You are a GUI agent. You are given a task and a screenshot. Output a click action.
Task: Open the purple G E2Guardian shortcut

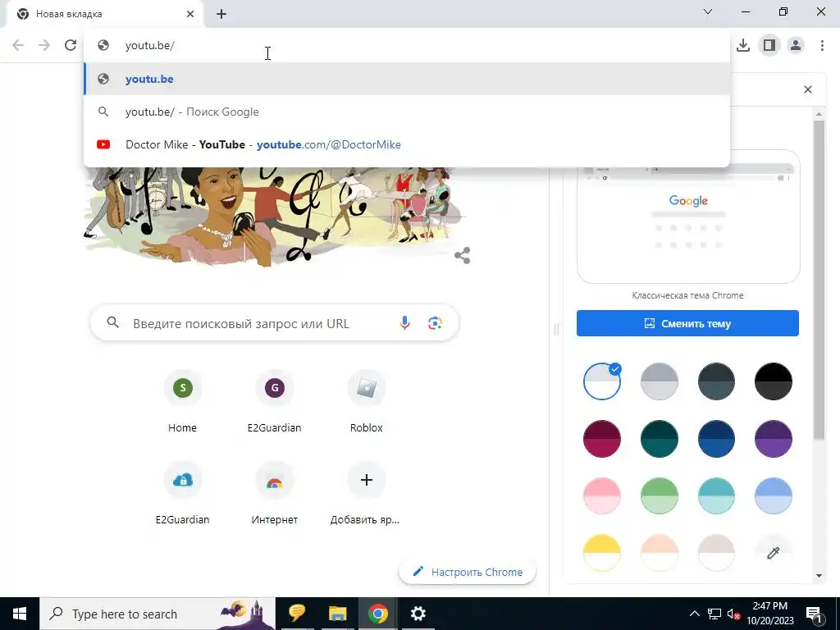click(x=274, y=402)
